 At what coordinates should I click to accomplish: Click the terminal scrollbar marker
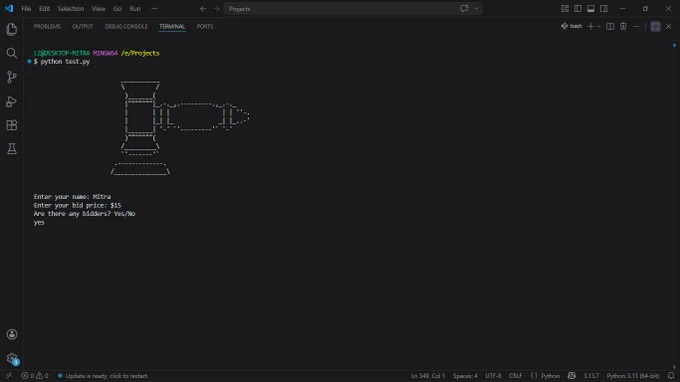(674, 45)
